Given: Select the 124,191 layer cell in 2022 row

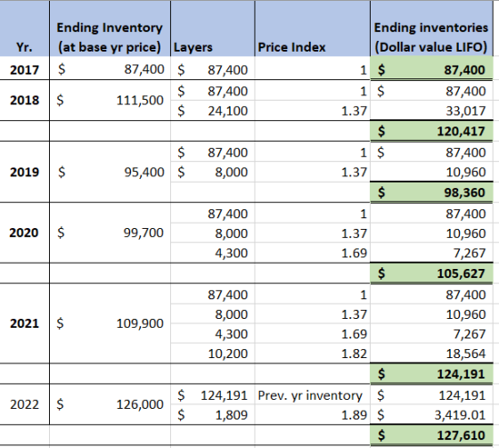Looking at the screenshot, I should pyautogui.click(x=213, y=395).
